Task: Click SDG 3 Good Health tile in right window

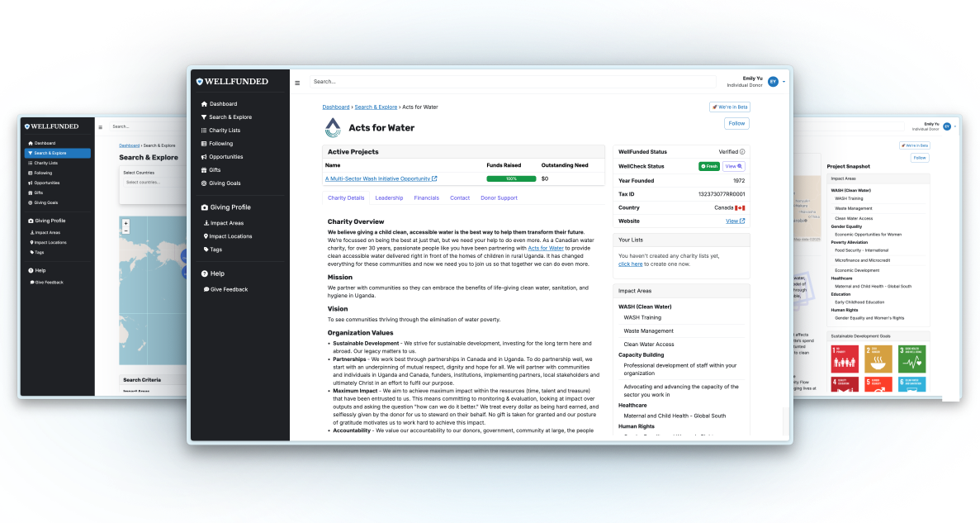Action: [x=911, y=359]
